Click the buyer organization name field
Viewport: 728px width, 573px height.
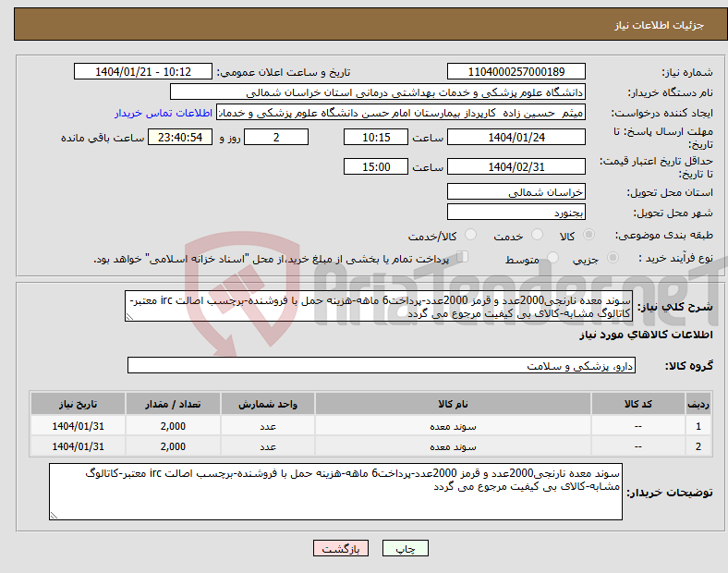(378, 91)
